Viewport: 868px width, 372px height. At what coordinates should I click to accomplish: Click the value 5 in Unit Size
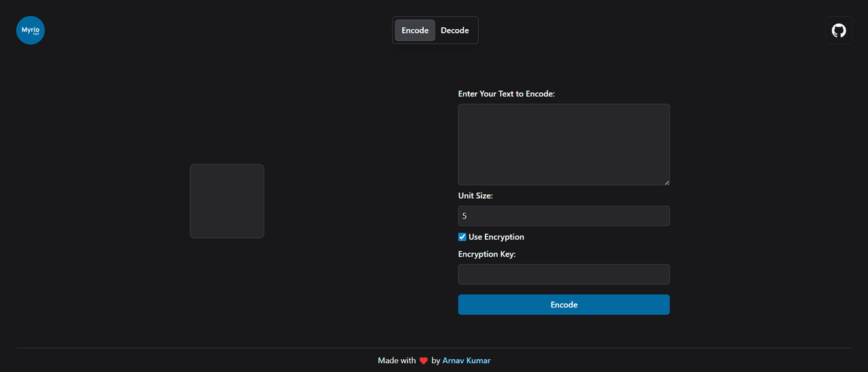coord(465,216)
